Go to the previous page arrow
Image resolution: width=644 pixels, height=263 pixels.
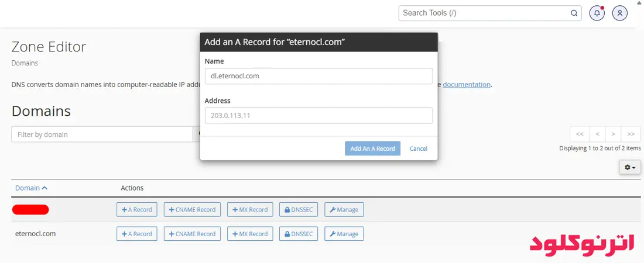pyautogui.click(x=597, y=134)
